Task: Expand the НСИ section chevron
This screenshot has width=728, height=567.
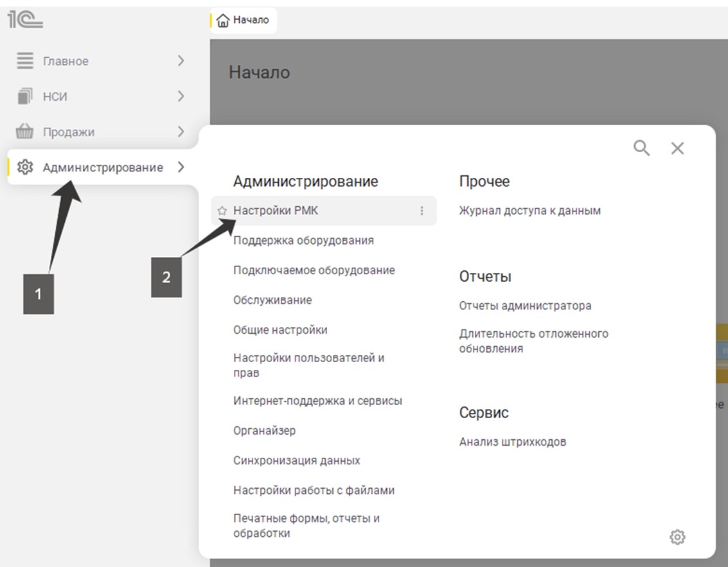Action: (x=181, y=96)
